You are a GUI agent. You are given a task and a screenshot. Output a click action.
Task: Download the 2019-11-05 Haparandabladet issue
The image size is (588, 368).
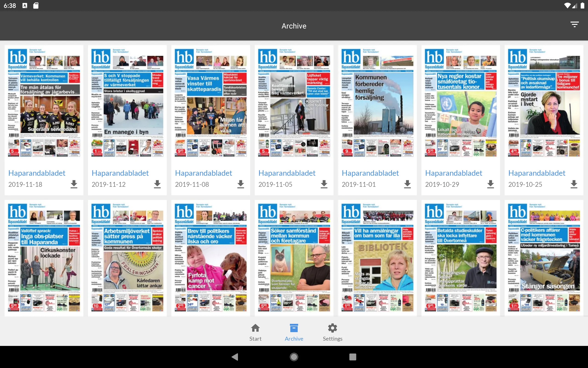tap(324, 184)
